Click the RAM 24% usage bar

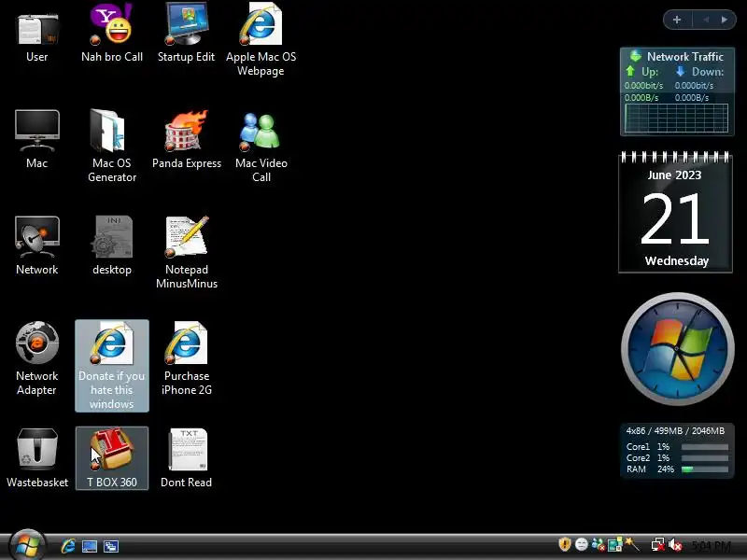(x=705, y=469)
